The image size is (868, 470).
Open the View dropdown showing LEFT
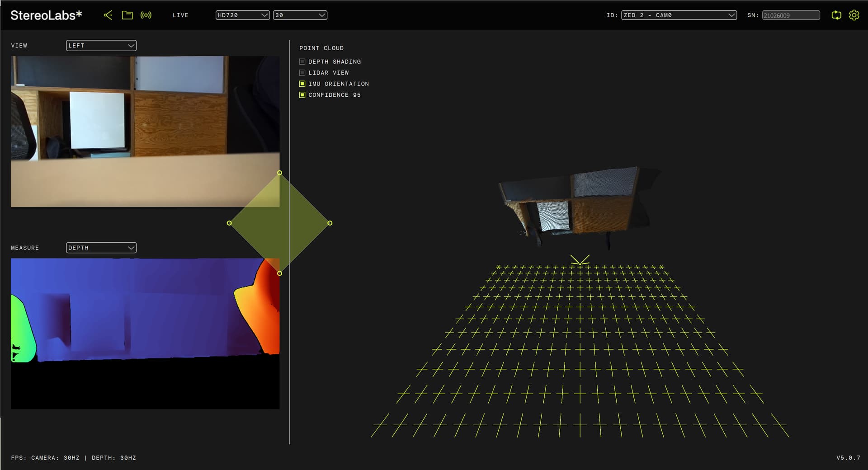(x=101, y=46)
